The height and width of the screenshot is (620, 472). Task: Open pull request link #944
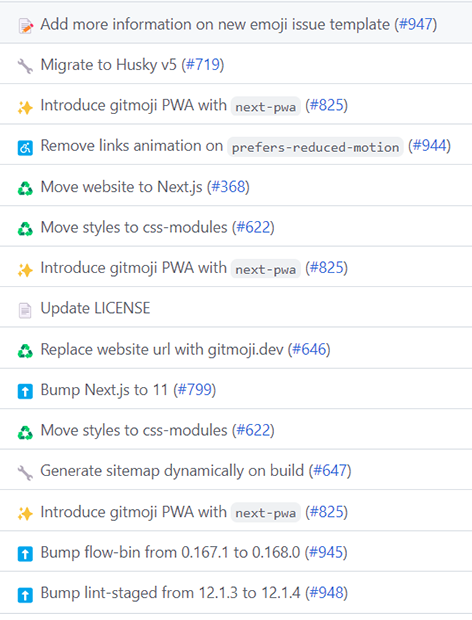429,146
